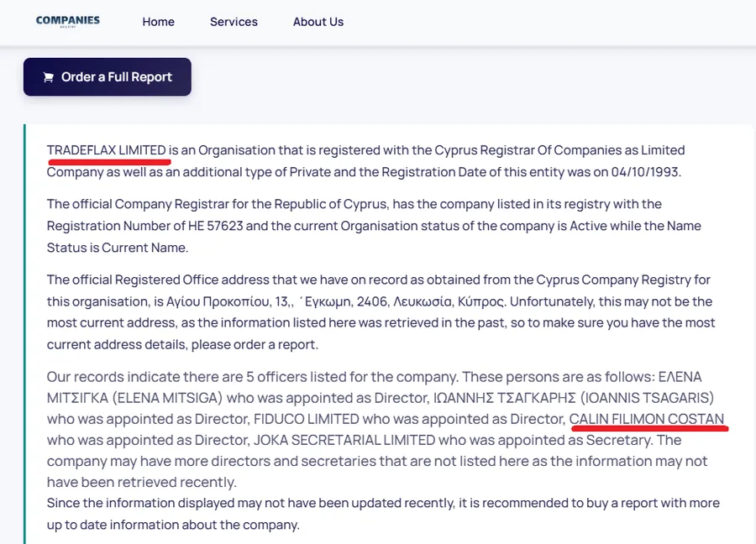Click the TRADEFLAX LIMITED company name

coord(106,150)
